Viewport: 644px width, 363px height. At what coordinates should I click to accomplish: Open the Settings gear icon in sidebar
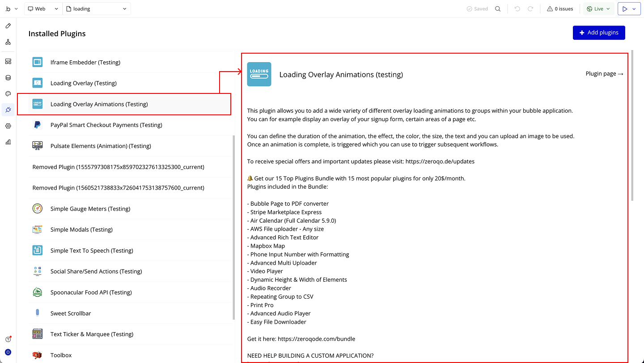[8, 126]
